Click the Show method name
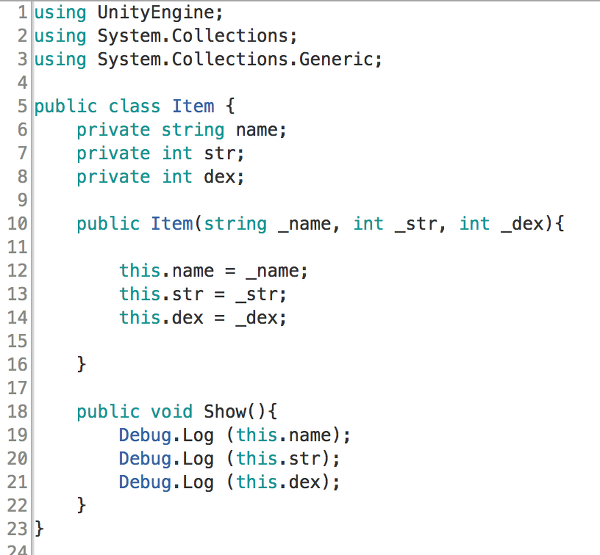The image size is (600, 555). (225, 412)
